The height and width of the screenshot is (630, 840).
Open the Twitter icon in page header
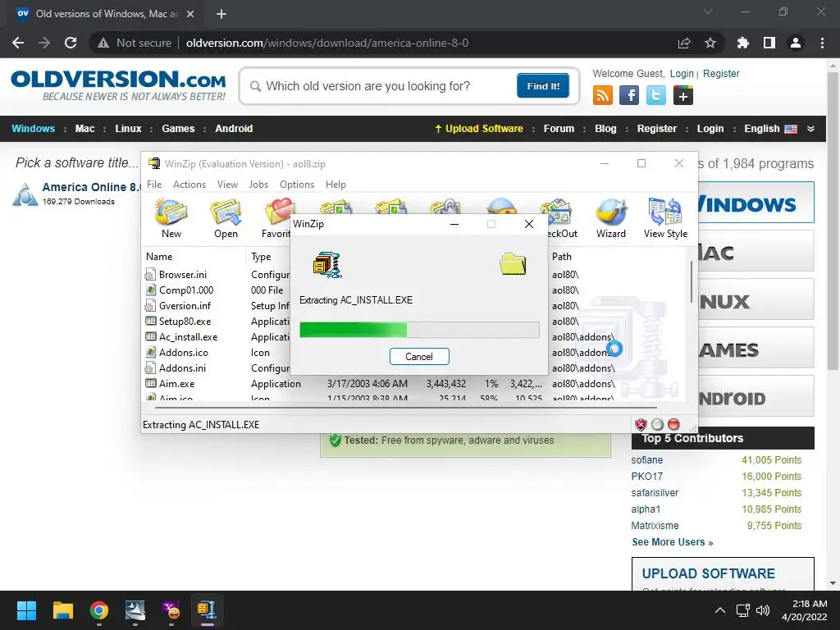coord(655,95)
